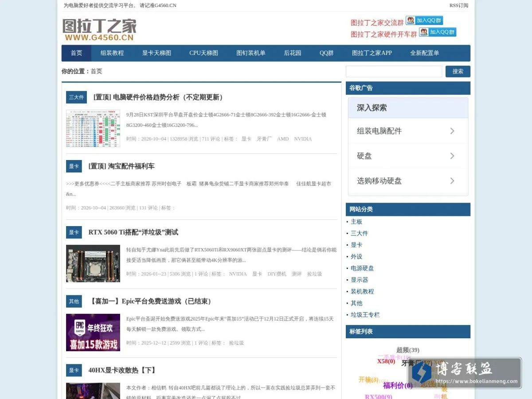Expand the 组装电脑配件 ad chevron
532x399 pixels.
point(452,131)
